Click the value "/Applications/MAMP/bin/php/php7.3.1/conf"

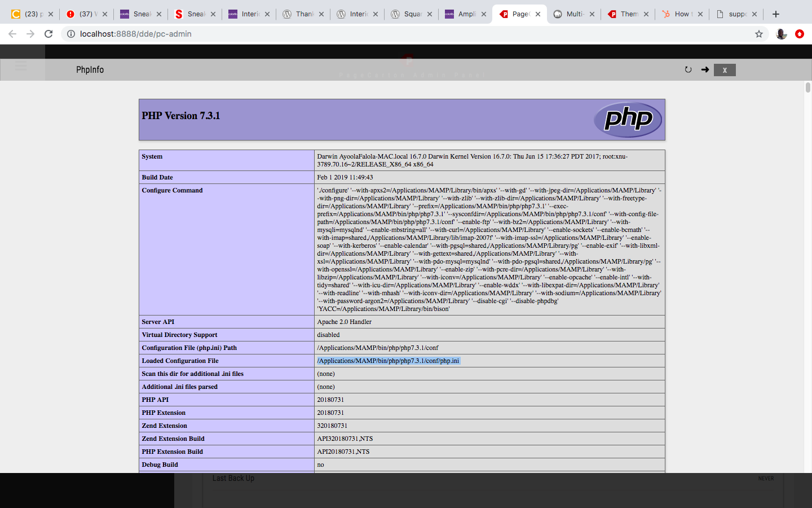pos(378,348)
